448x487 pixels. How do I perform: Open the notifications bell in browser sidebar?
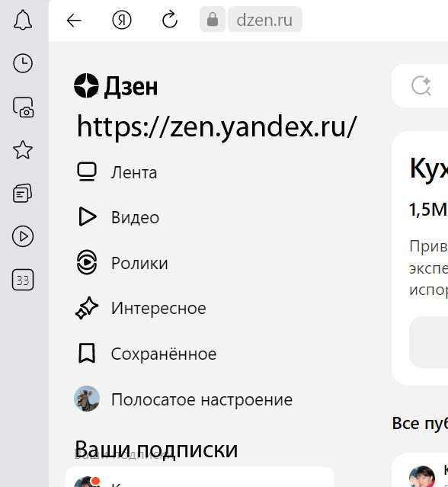[x=23, y=20]
